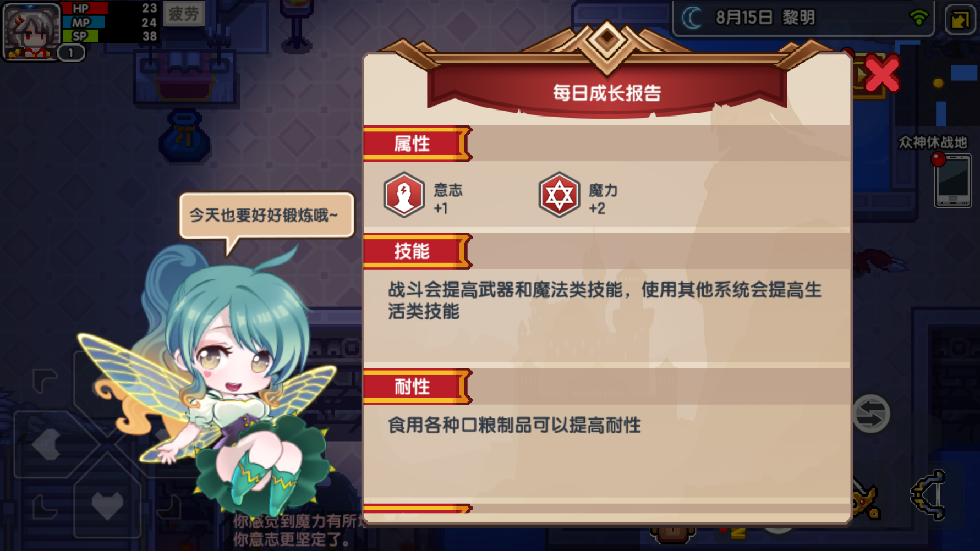The height and width of the screenshot is (551, 980).
Task: Select the 属性 section header
Action: pos(417,144)
